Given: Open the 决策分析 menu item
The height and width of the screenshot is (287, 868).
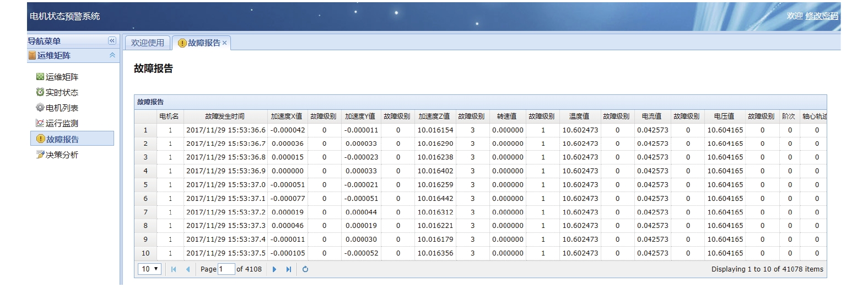Looking at the screenshot, I should point(62,155).
